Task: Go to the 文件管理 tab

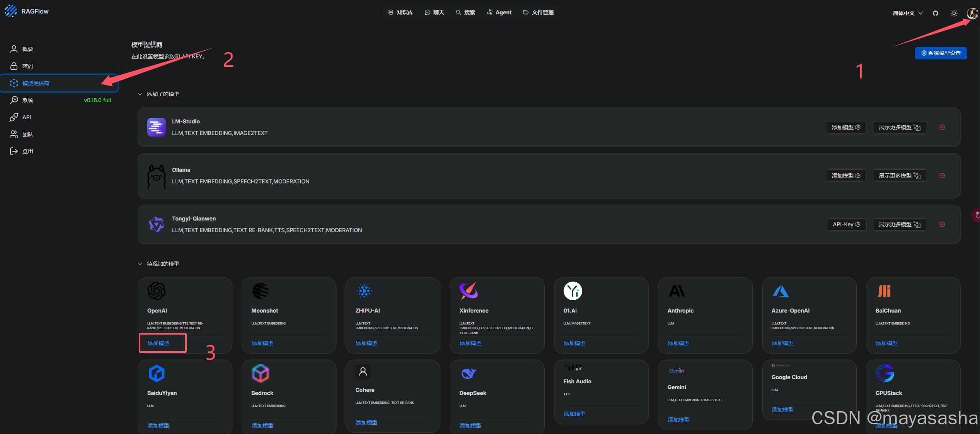Action: pyautogui.click(x=539, y=12)
